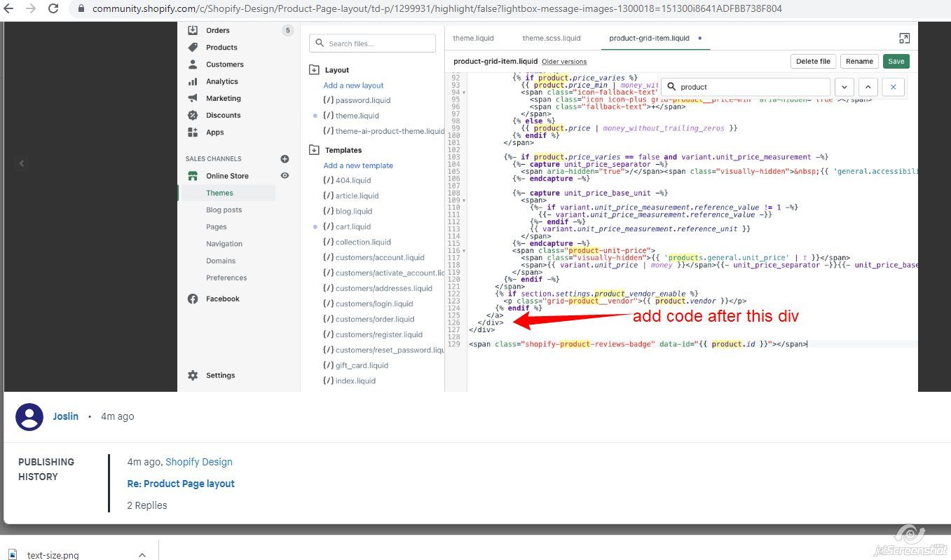Collapse code fold arrow at line 94
Image resolution: width=951 pixels, height=560 pixels.
pos(464,93)
